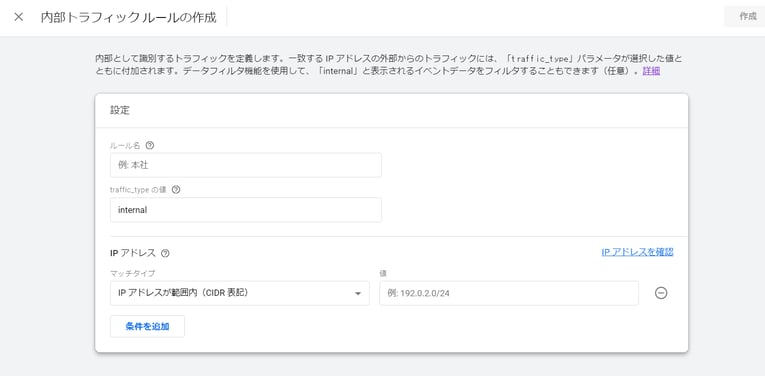Select the 内部トラフィックルールの作成 title text
Viewport: 765px width, 376px height.
[x=128, y=17]
